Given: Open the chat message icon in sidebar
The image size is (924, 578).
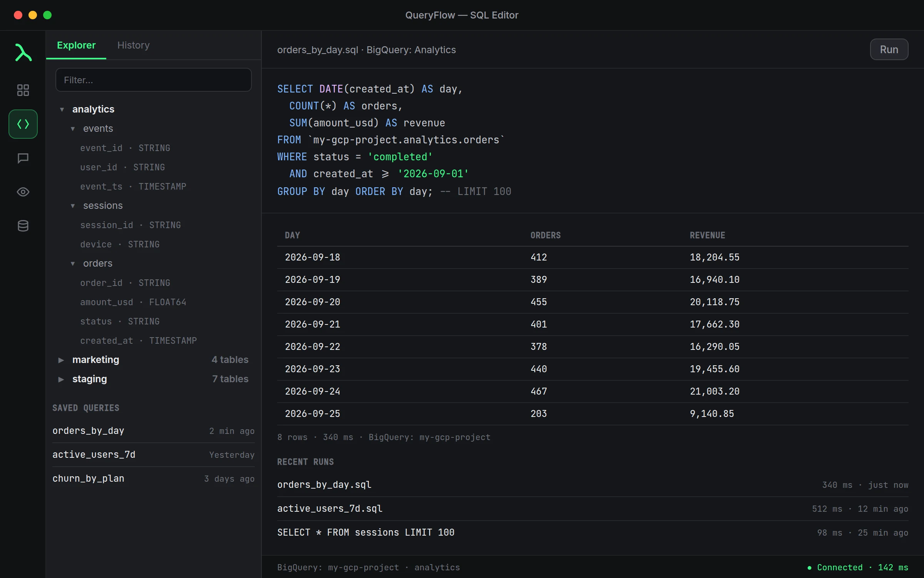Looking at the screenshot, I should (x=23, y=158).
